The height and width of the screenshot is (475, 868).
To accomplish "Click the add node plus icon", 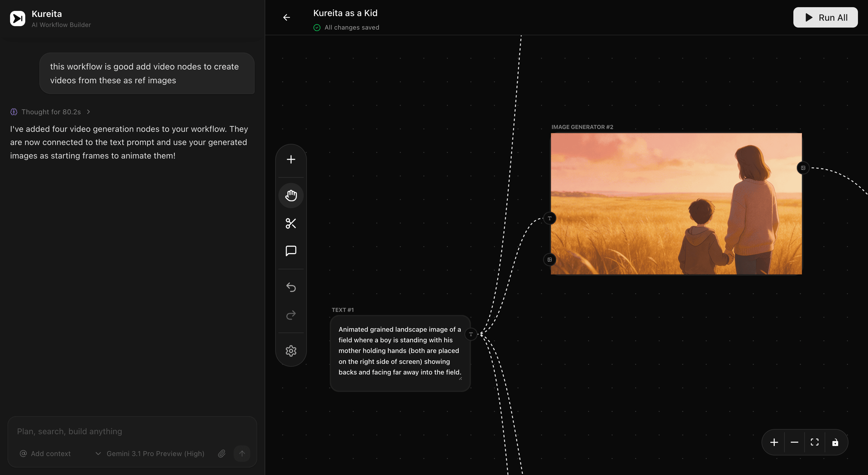I will 291,159.
